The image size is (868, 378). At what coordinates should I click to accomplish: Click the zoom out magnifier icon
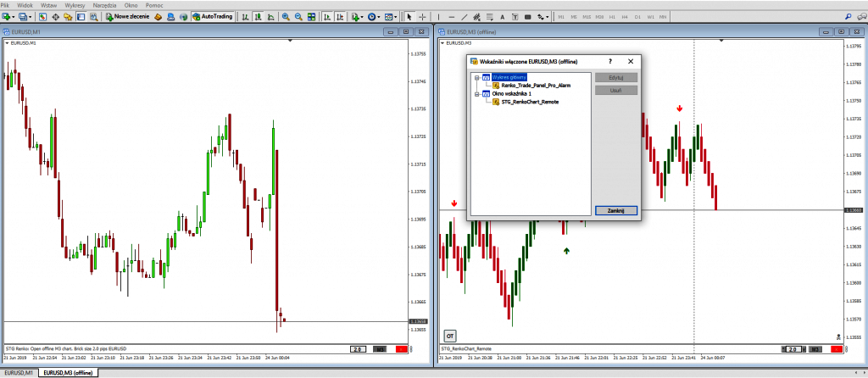(298, 17)
